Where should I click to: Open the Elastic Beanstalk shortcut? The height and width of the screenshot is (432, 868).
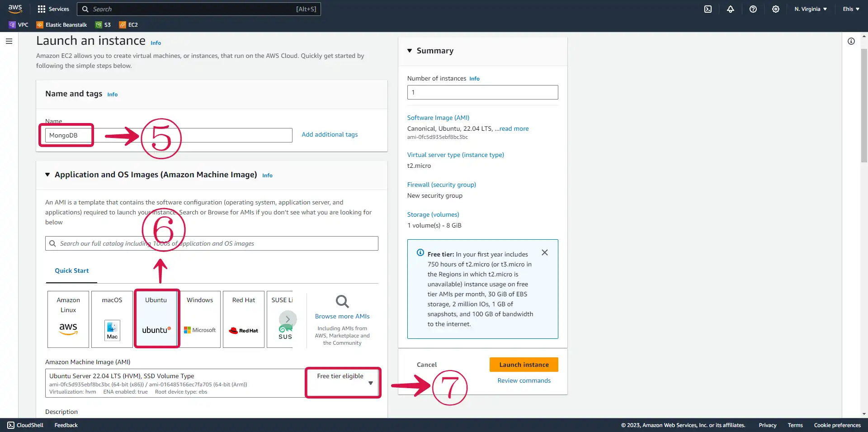coord(61,25)
